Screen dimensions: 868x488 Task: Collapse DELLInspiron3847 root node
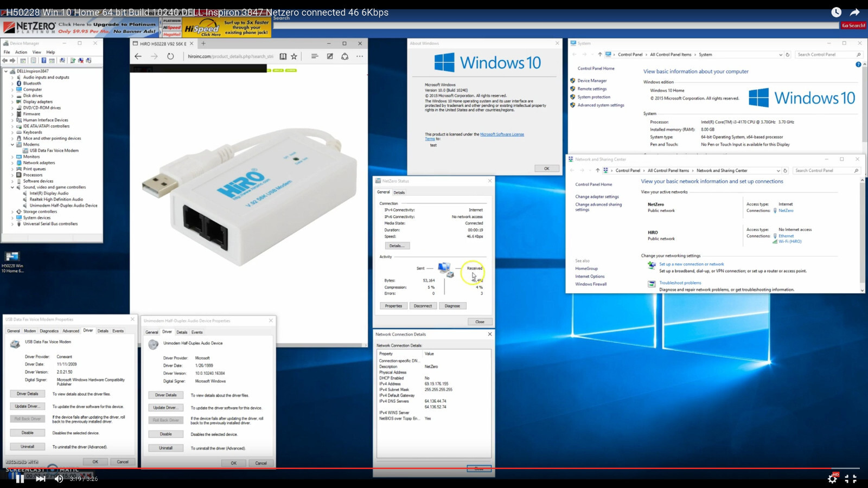point(6,71)
